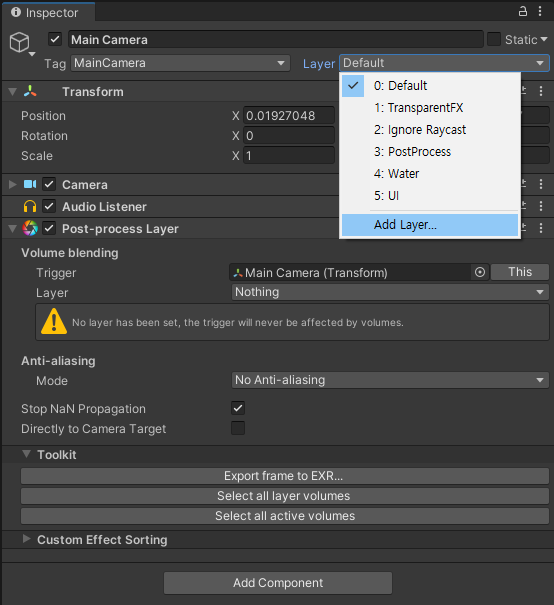Click the Scale label
Image resolution: width=554 pixels, height=605 pixels.
(x=37, y=156)
